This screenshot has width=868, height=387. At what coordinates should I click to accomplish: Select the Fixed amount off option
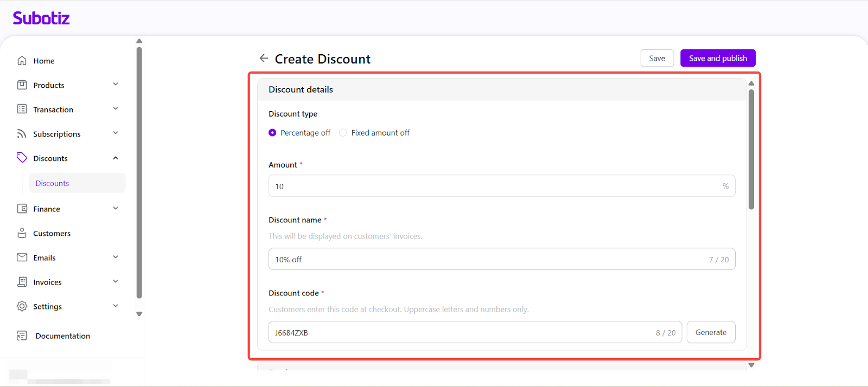coord(343,133)
